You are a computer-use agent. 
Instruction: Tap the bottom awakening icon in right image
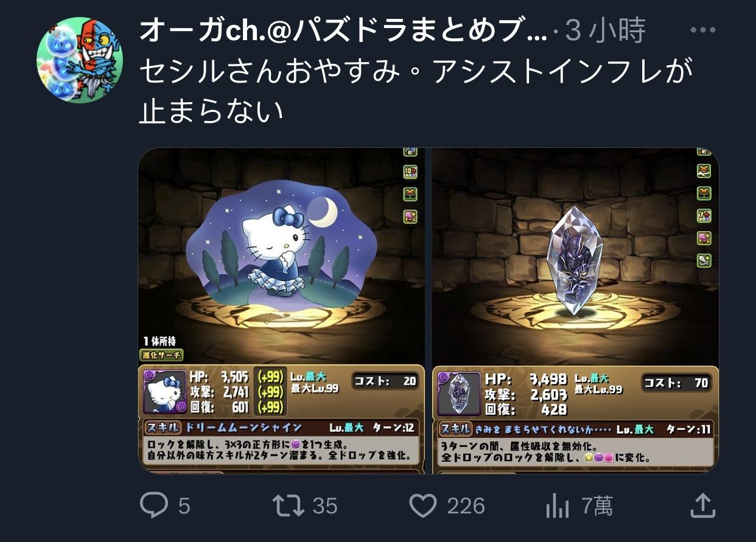[x=704, y=260]
